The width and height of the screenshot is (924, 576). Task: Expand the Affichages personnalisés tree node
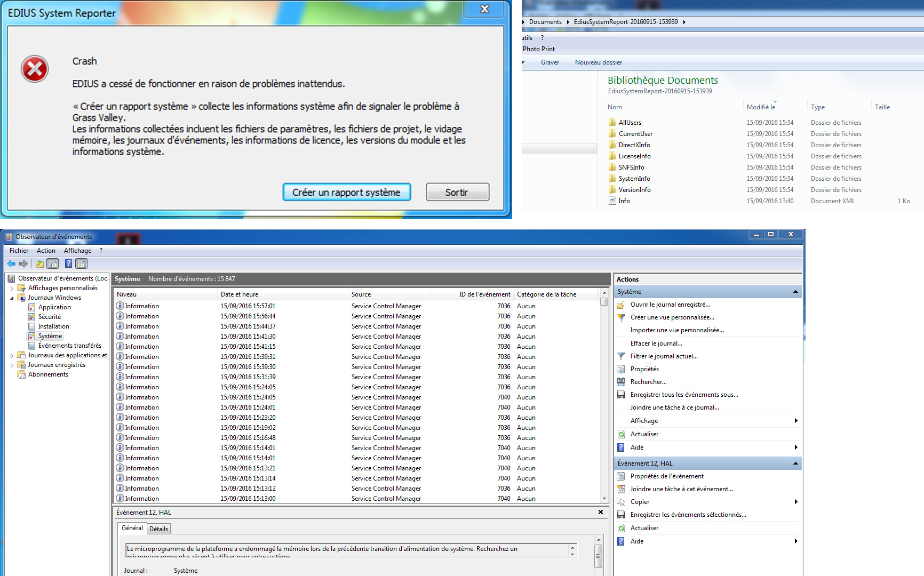point(12,289)
